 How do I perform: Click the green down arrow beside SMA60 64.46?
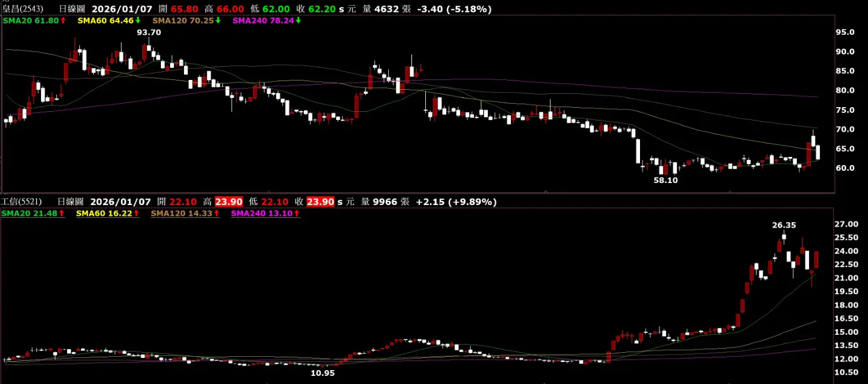(x=138, y=20)
